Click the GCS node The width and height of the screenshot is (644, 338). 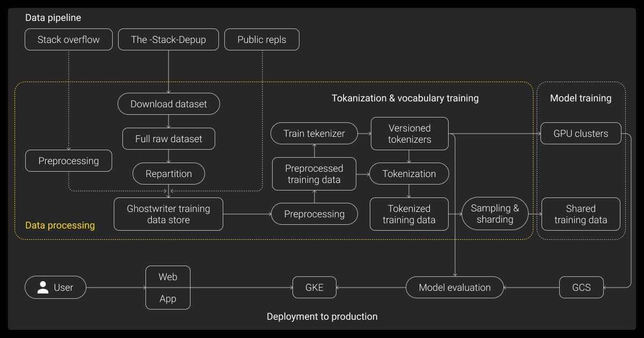581,288
